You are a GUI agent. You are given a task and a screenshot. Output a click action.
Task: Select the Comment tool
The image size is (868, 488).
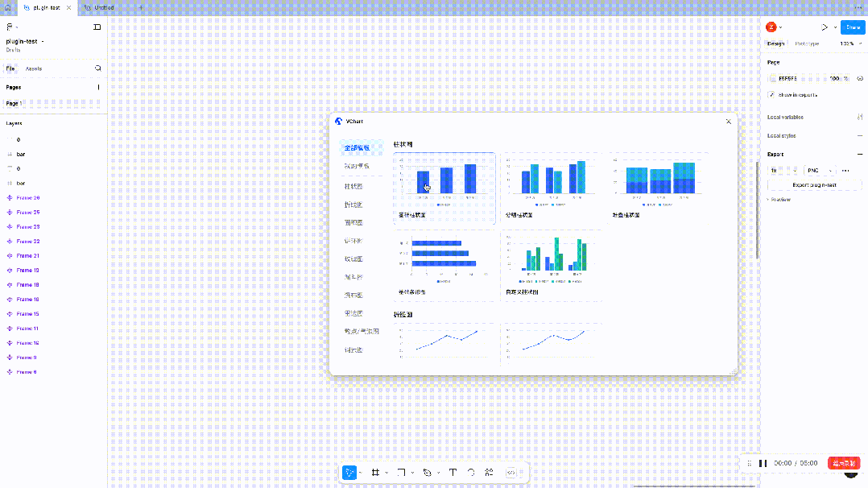pos(471,473)
